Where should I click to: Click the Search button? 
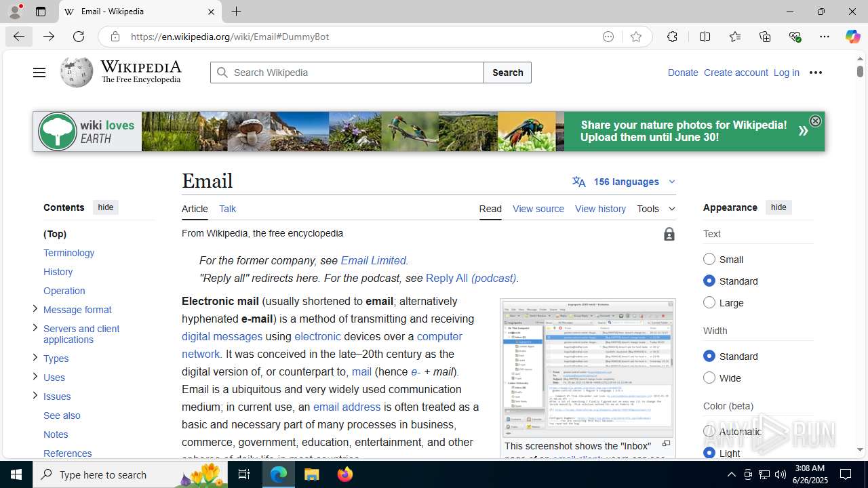click(x=507, y=73)
